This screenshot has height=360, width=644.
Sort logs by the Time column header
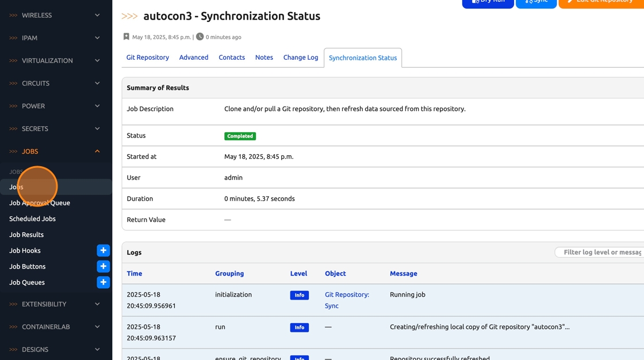[135, 274]
